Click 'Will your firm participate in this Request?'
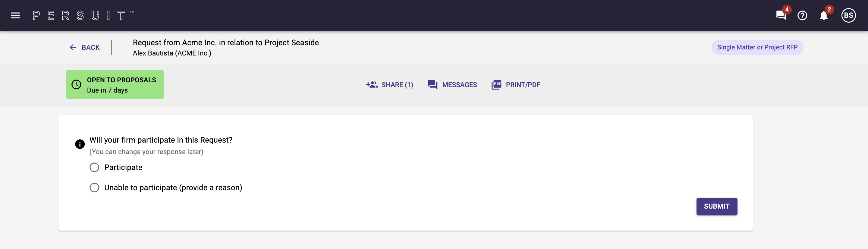868x249 pixels. click(161, 140)
